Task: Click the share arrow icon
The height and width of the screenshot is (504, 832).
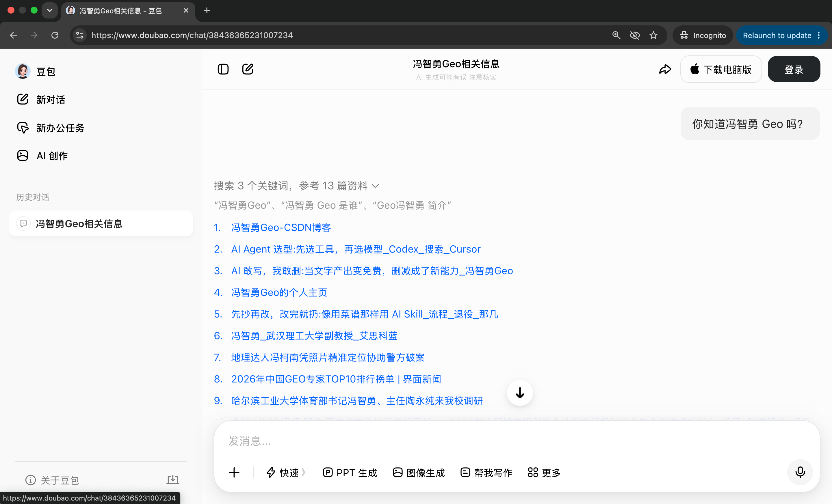Action: 665,70
